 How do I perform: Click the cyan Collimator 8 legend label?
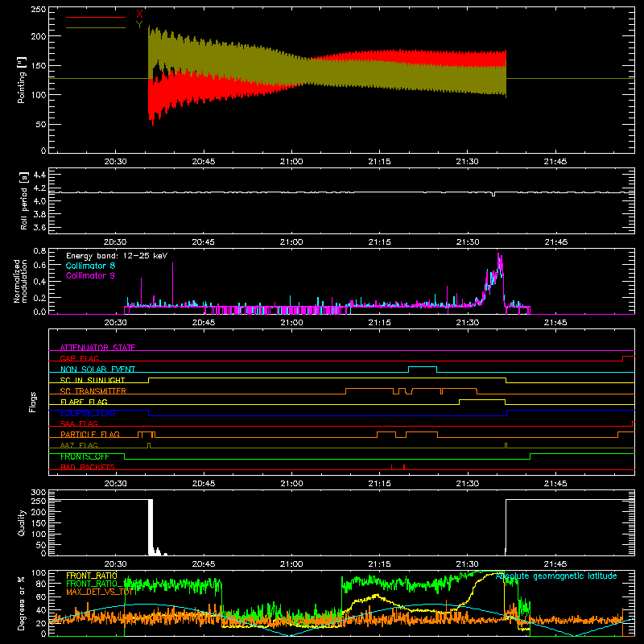(90, 266)
